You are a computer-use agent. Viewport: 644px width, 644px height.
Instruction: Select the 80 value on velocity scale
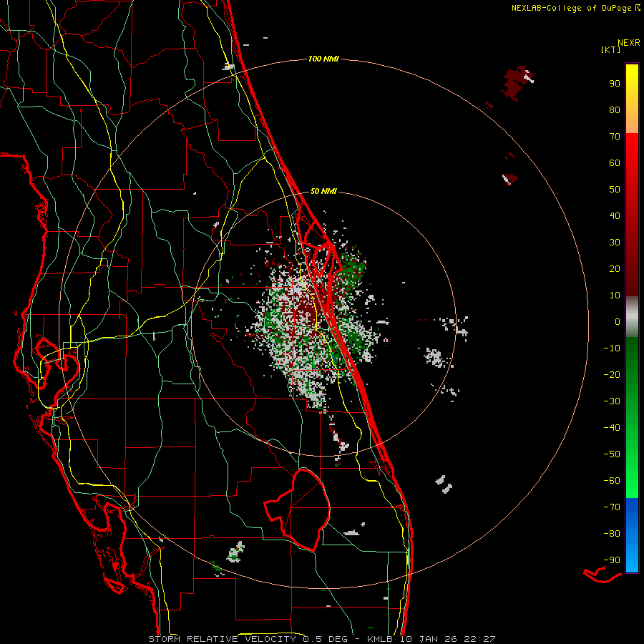coord(615,109)
